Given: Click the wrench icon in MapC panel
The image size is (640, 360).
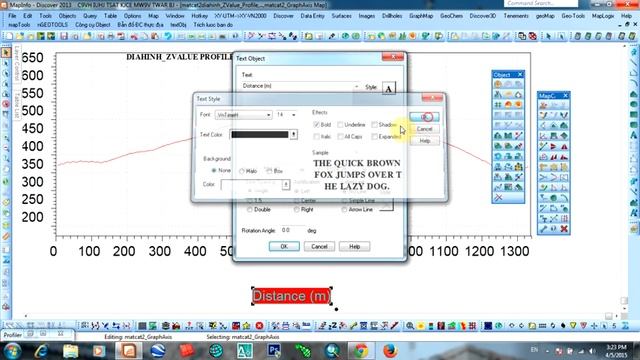Looking at the screenshot, I should 543,229.
